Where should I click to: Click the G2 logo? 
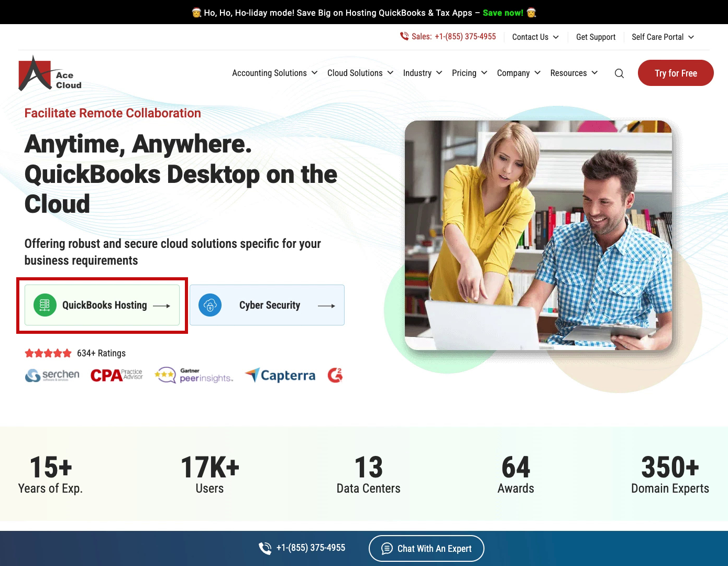click(x=335, y=375)
